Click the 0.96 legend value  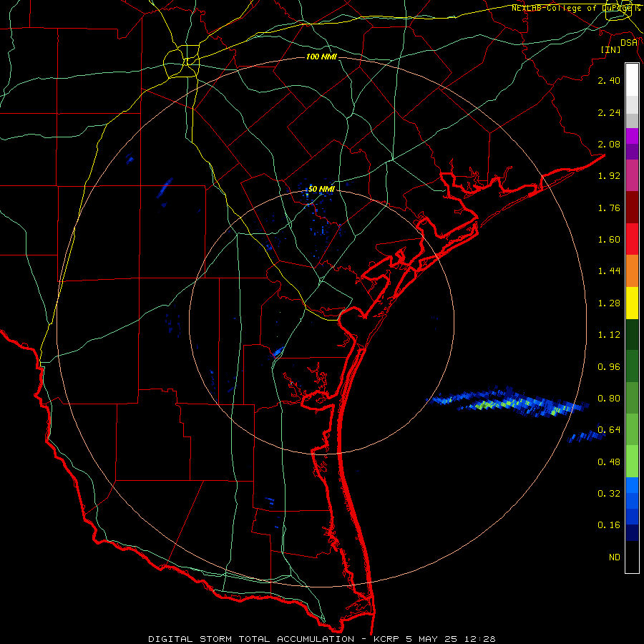click(609, 367)
